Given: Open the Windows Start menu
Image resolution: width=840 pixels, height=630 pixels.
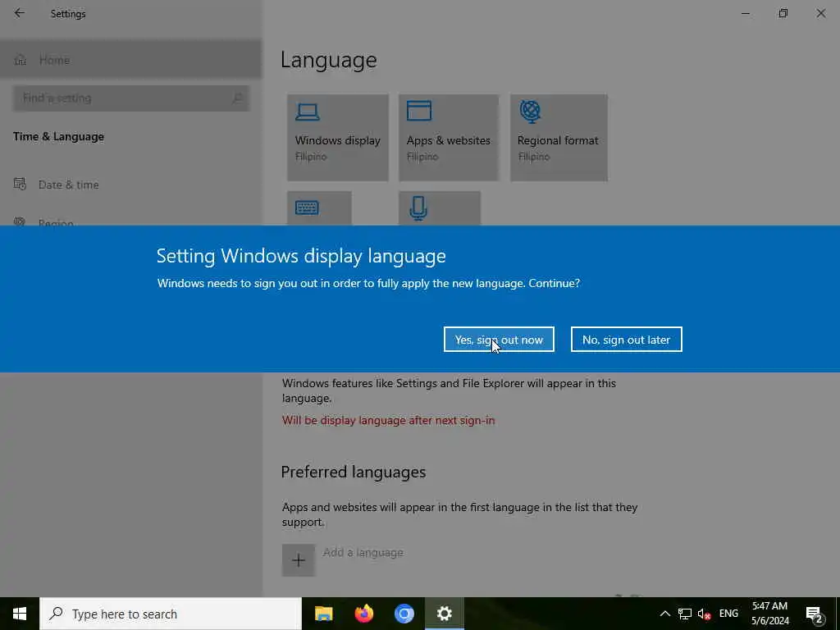Looking at the screenshot, I should coord(20,614).
